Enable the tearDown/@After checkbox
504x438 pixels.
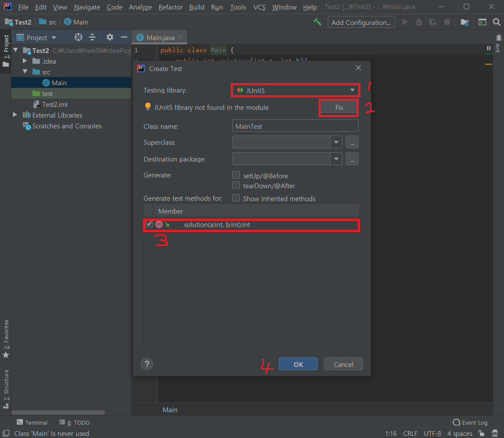tap(236, 185)
